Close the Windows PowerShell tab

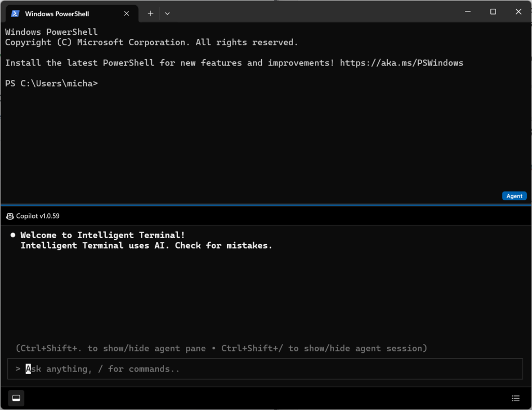click(x=127, y=13)
